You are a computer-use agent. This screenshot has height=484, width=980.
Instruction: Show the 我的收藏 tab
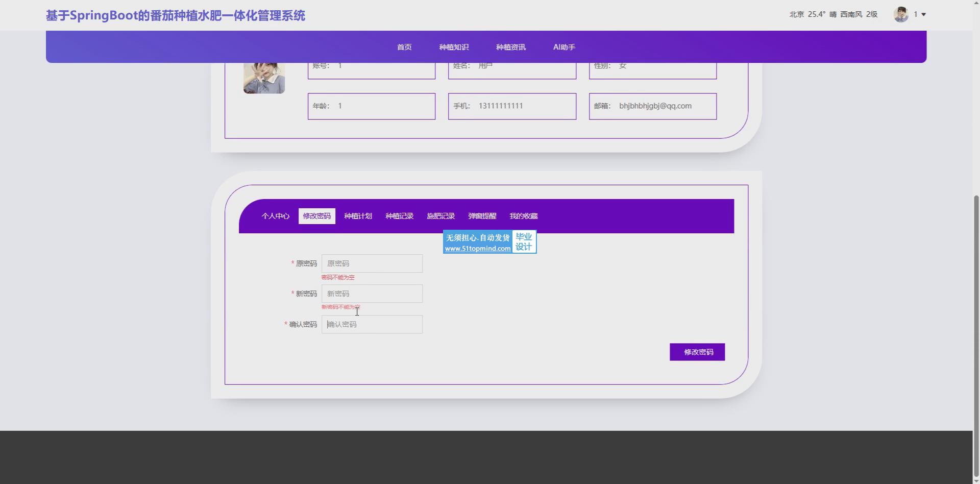pyautogui.click(x=523, y=216)
